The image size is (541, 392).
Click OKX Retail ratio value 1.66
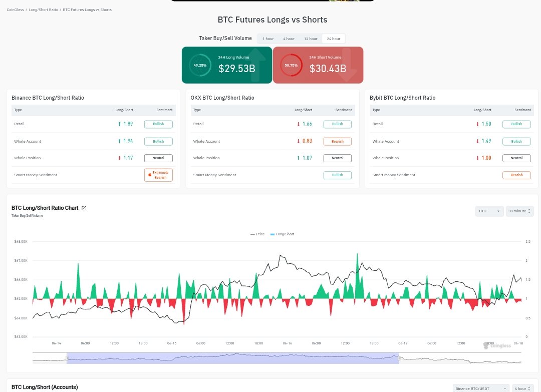(x=307, y=124)
